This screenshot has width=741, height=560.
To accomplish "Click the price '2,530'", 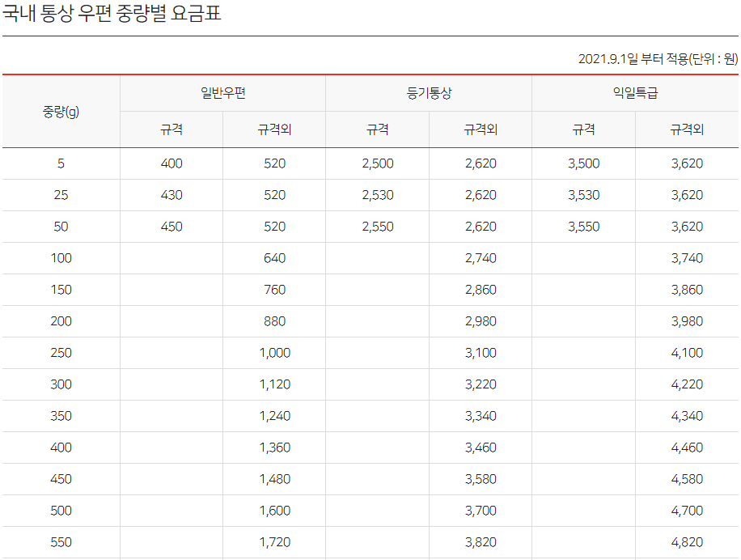I will click(x=378, y=195).
